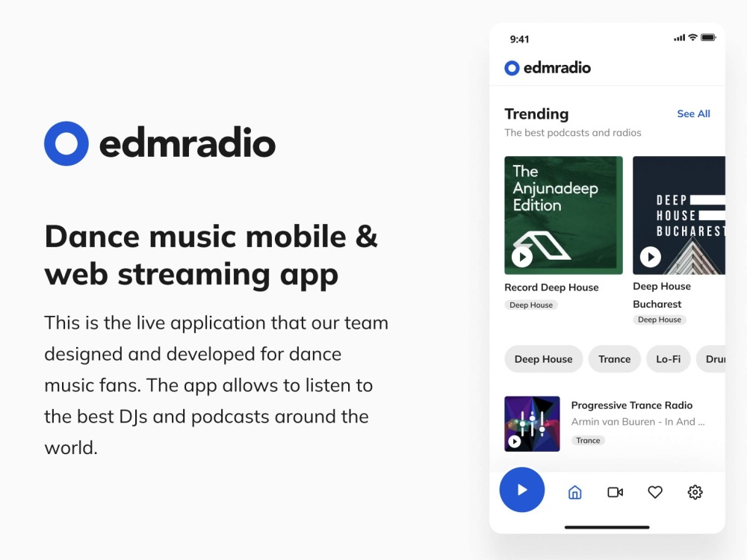Screen dimensions: 747x560
Task: Click Deep House tag under Deep House Bucharest
Action: [x=660, y=320]
